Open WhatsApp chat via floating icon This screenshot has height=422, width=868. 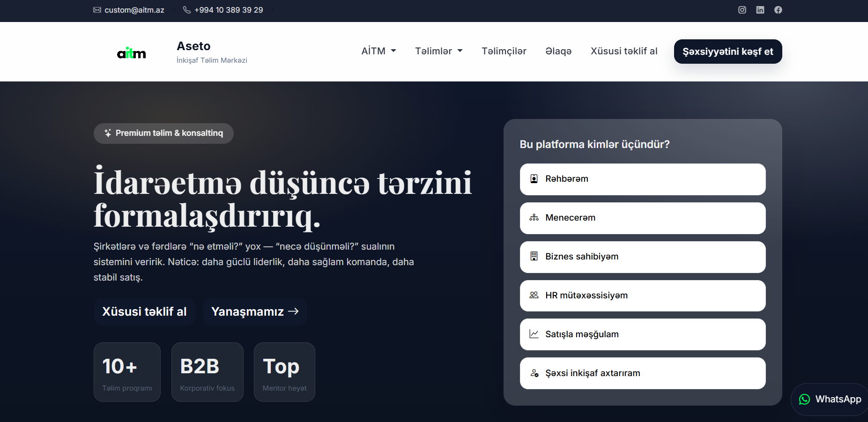click(805, 399)
